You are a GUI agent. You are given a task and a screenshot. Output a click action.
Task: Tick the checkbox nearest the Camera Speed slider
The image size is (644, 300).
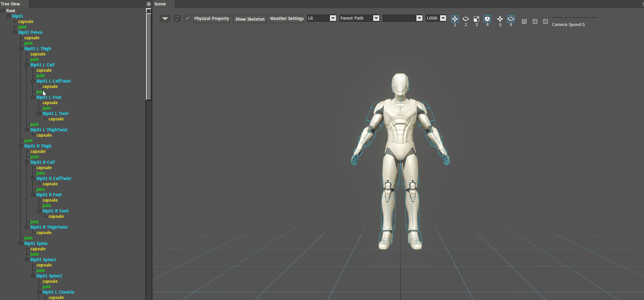[545, 22]
